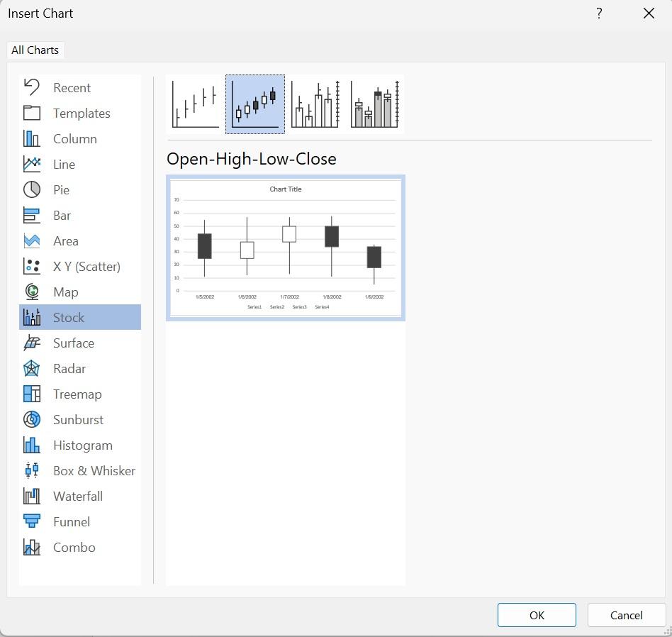The width and height of the screenshot is (672, 637).
Task: Choose the Waterfall chart category
Action: tap(77, 497)
